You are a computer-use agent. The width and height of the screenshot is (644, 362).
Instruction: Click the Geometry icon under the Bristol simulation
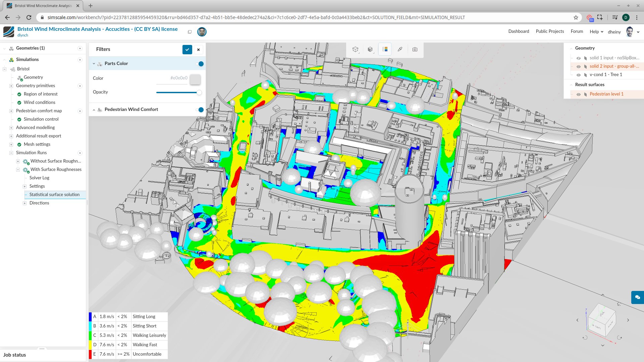tap(20, 77)
